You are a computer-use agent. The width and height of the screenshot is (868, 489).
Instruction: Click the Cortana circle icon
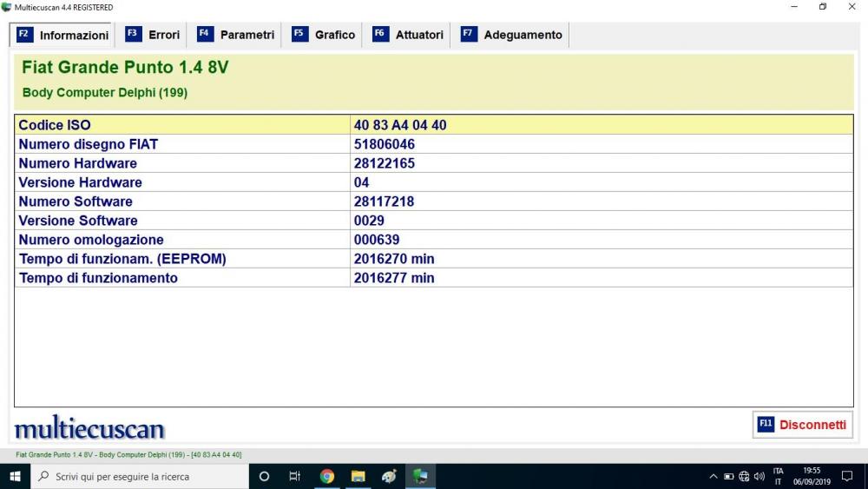pos(265,476)
